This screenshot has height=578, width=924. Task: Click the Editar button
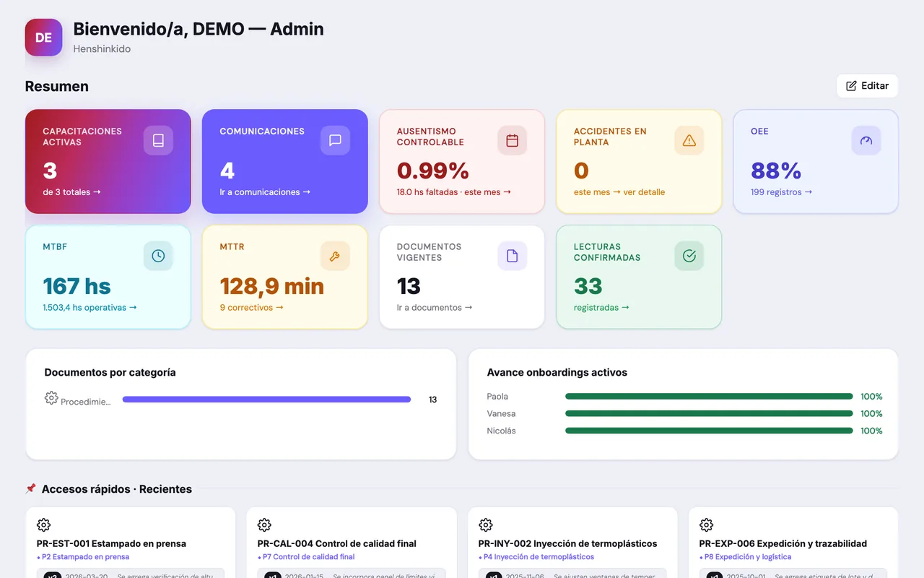(867, 86)
